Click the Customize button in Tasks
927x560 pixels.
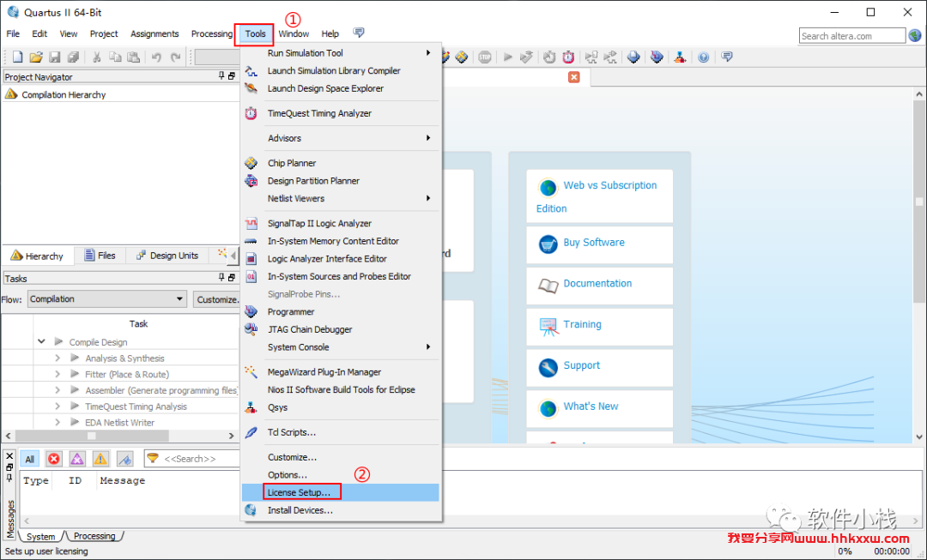click(x=216, y=299)
